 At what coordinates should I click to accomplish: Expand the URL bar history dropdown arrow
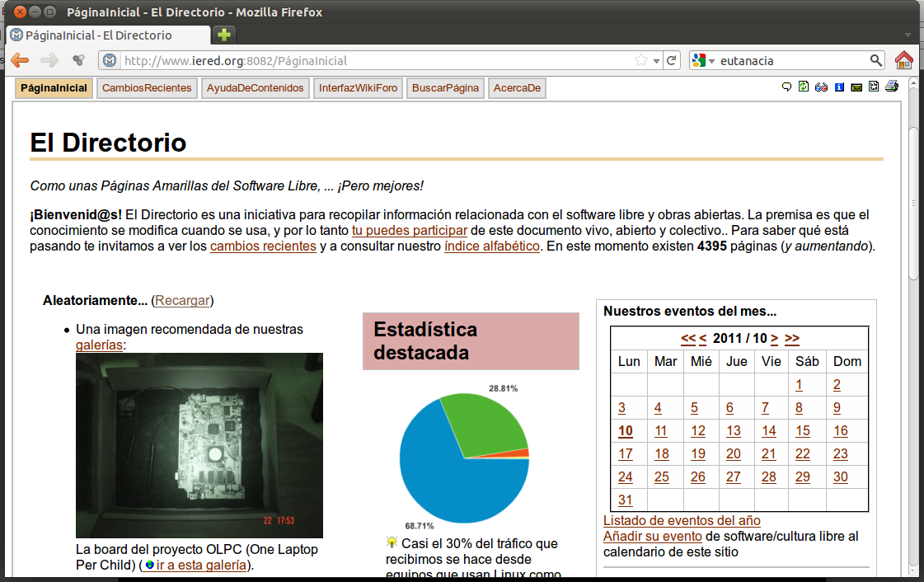(656, 61)
